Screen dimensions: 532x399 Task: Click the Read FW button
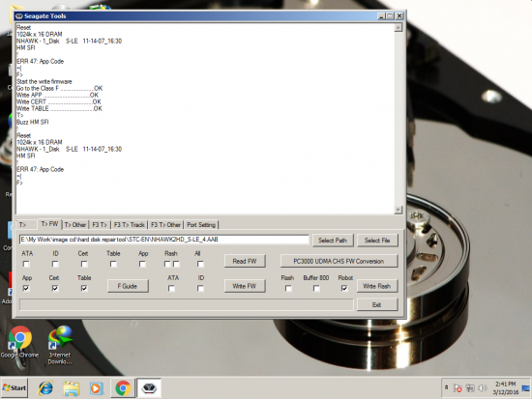[x=245, y=261]
